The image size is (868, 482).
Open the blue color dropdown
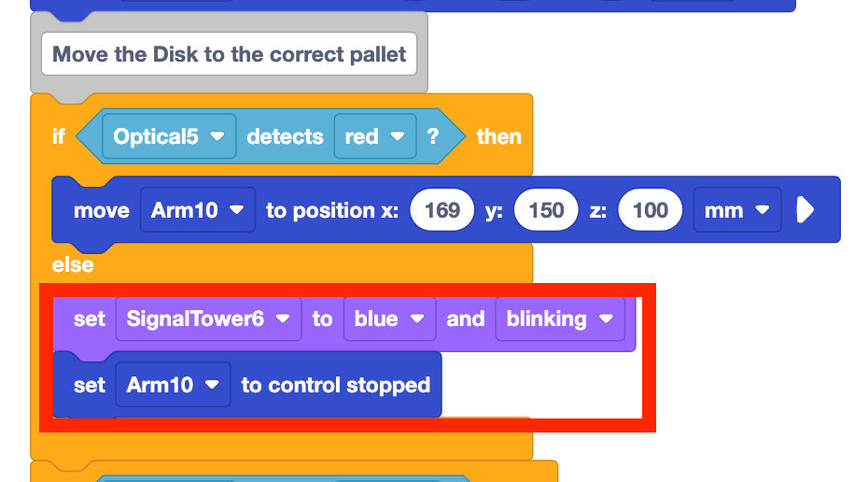390,319
